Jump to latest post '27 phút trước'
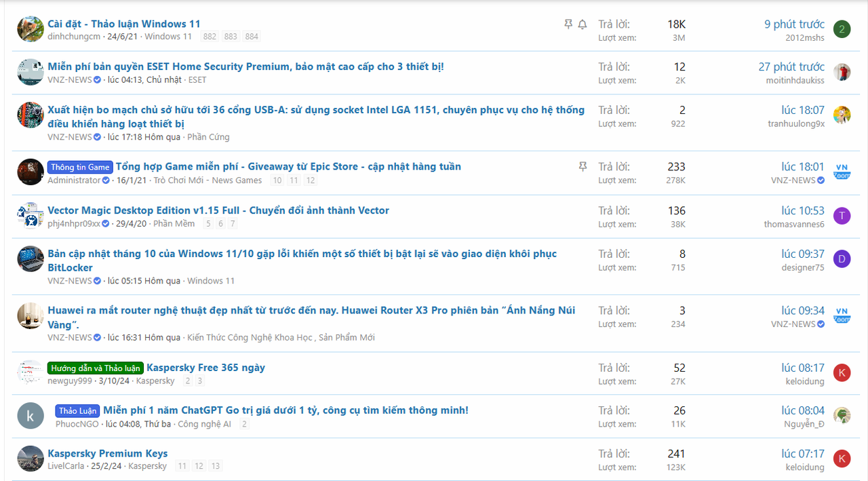 click(x=791, y=66)
